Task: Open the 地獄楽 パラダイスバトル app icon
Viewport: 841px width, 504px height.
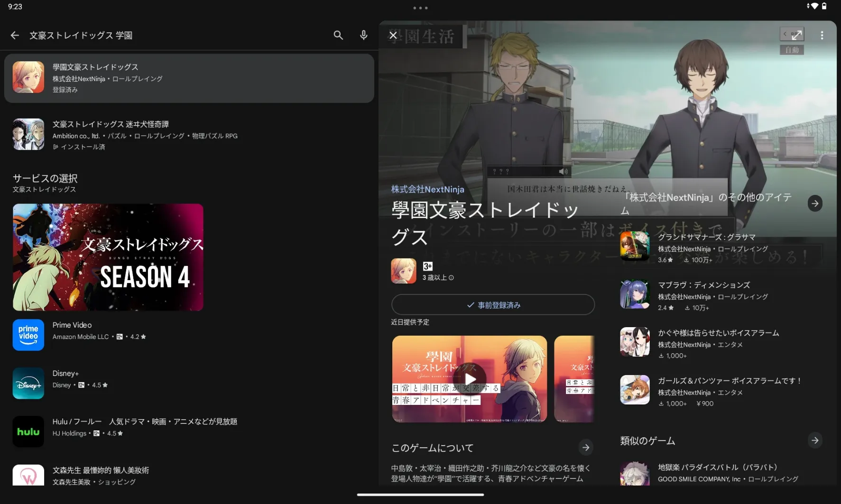Action: coord(635,473)
